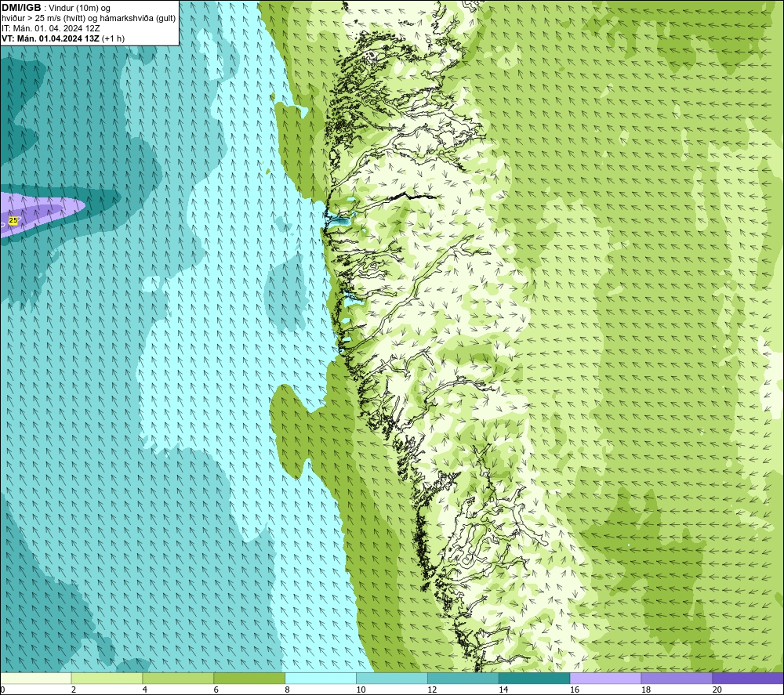Click the legend scale value '2'
Viewport: 784px width, 695px height.
click(x=74, y=690)
